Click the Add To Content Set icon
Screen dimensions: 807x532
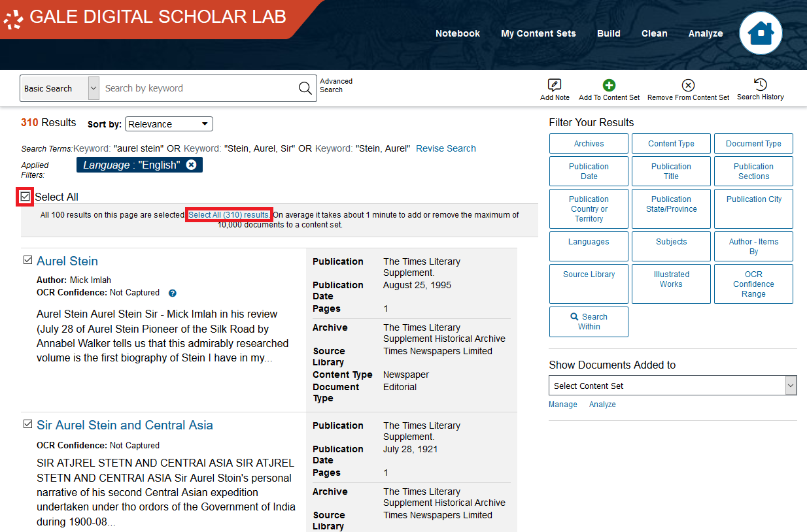point(609,89)
